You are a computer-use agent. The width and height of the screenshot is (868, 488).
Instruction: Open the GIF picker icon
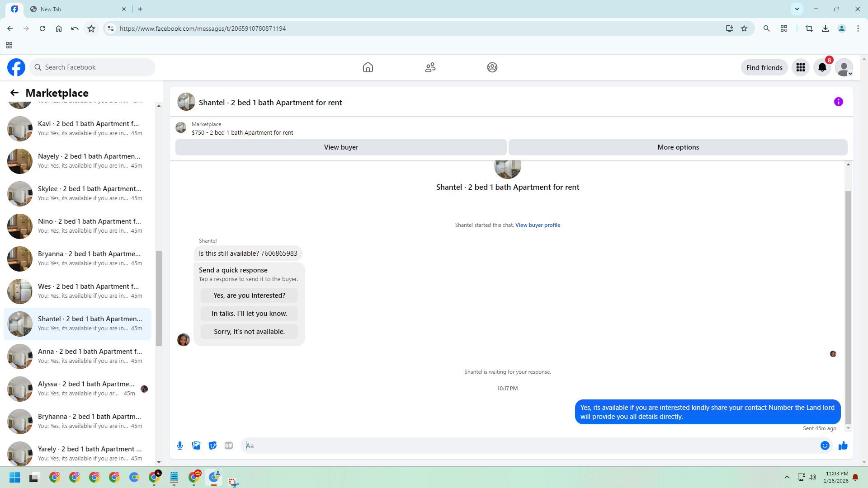229,446
